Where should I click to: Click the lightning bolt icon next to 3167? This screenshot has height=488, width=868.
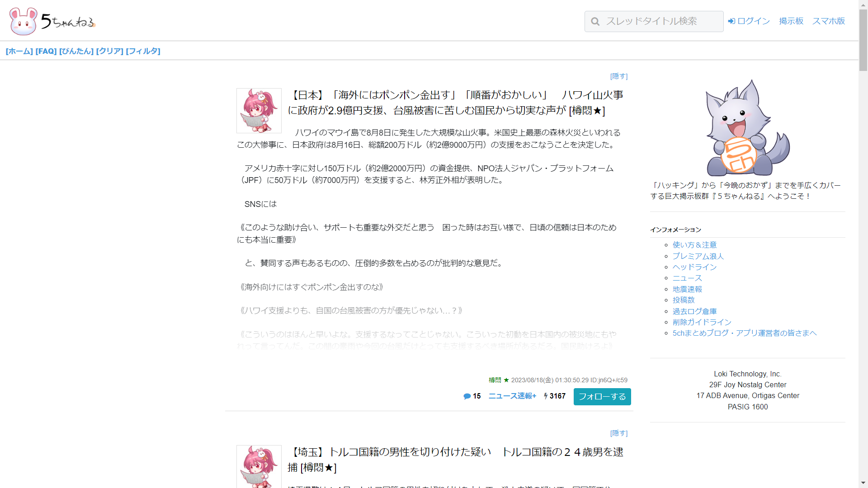(546, 396)
